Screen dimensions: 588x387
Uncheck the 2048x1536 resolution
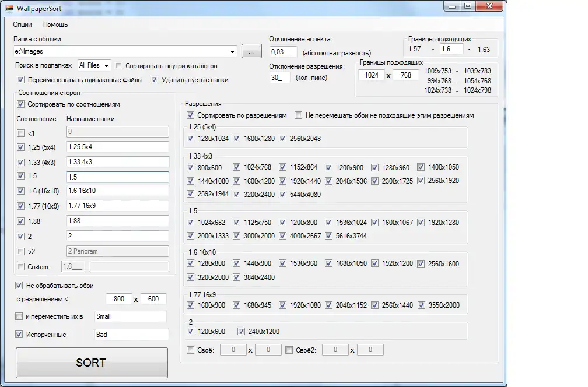click(x=329, y=181)
